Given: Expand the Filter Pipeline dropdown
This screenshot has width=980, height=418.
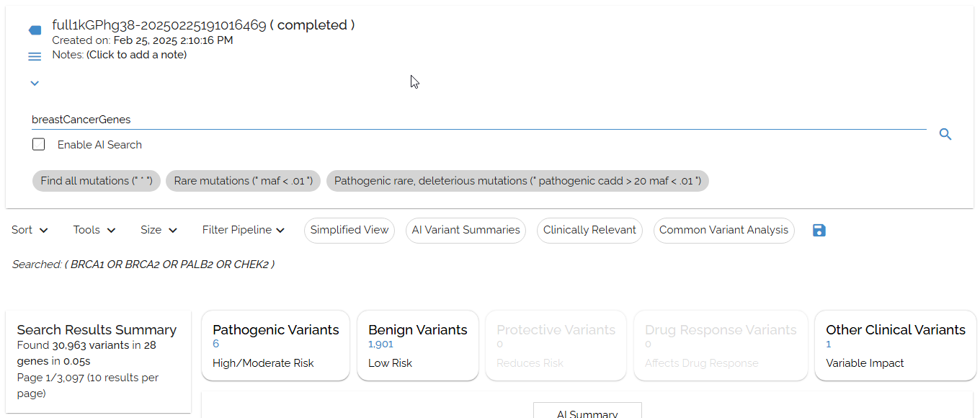Looking at the screenshot, I should (244, 231).
